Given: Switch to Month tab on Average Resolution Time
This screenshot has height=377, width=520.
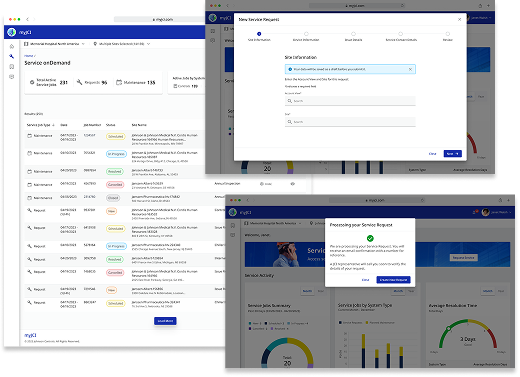Looking at the screenshot, I should point(488,291).
